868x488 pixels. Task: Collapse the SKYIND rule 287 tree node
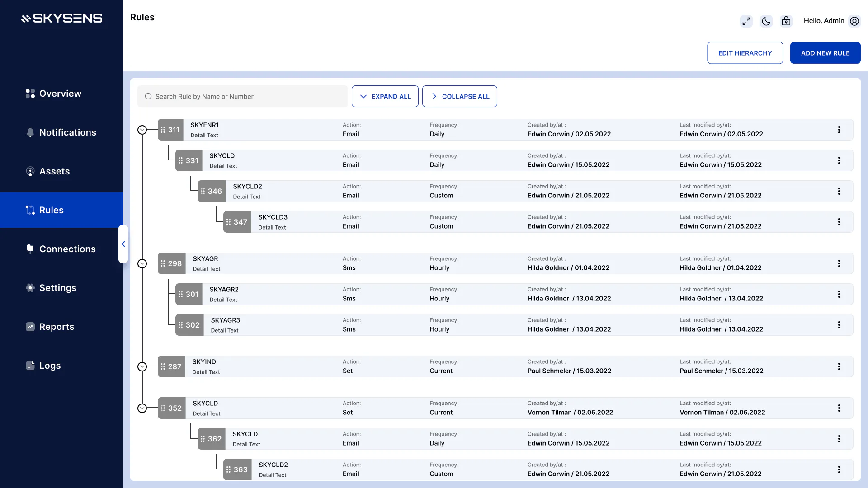tap(142, 366)
